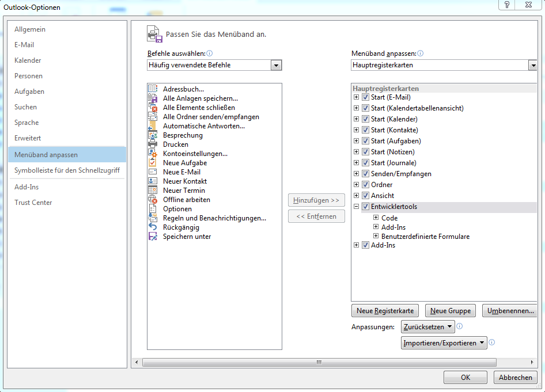Viewport: 545px width, 392px height.
Task: Click the Neue Aufgabe icon
Action: click(x=153, y=163)
